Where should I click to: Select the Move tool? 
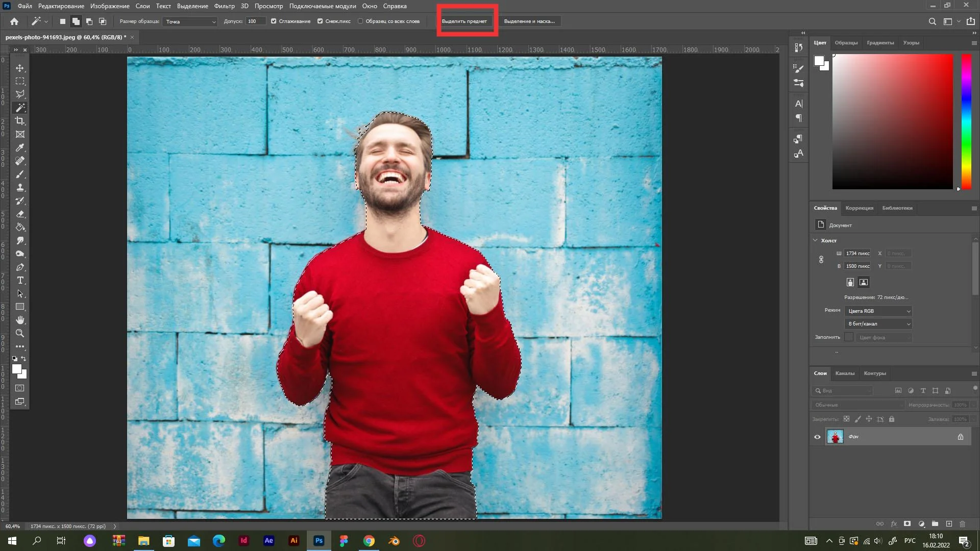pos(20,68)
